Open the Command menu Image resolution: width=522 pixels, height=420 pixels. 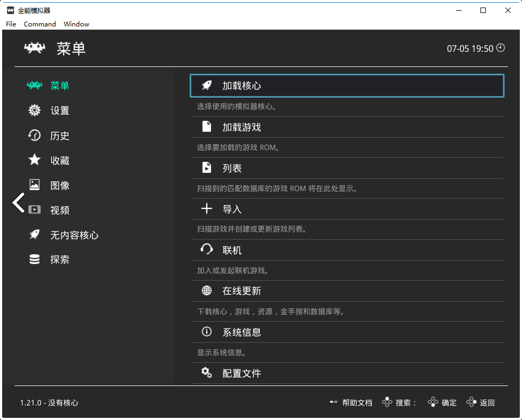click(x=39, y=24)
